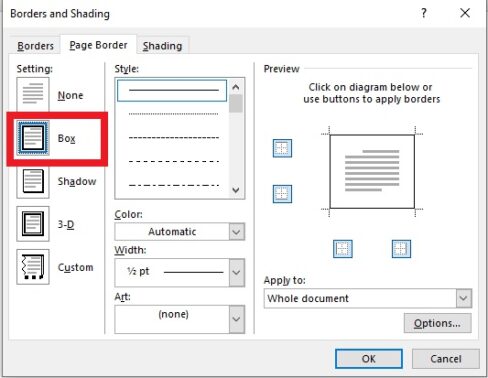
Task: Click the Style list scroll down arrow
Action: point(236,190)
